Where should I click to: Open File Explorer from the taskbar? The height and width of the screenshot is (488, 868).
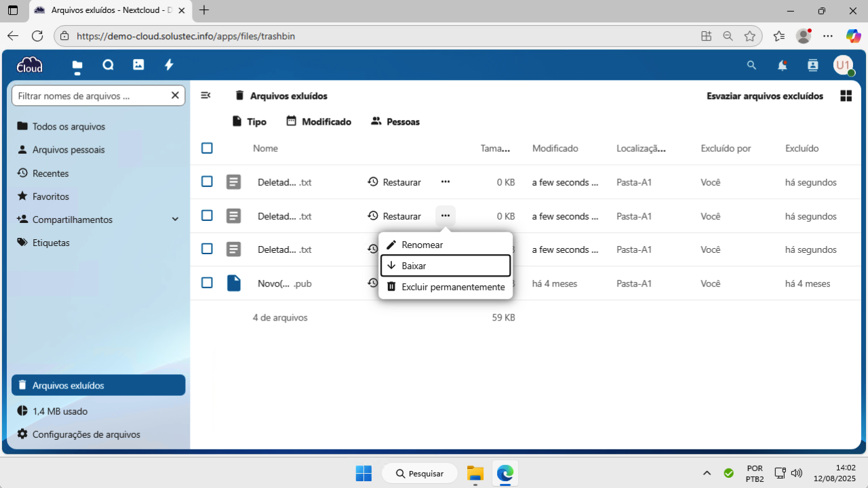(475, 473)
